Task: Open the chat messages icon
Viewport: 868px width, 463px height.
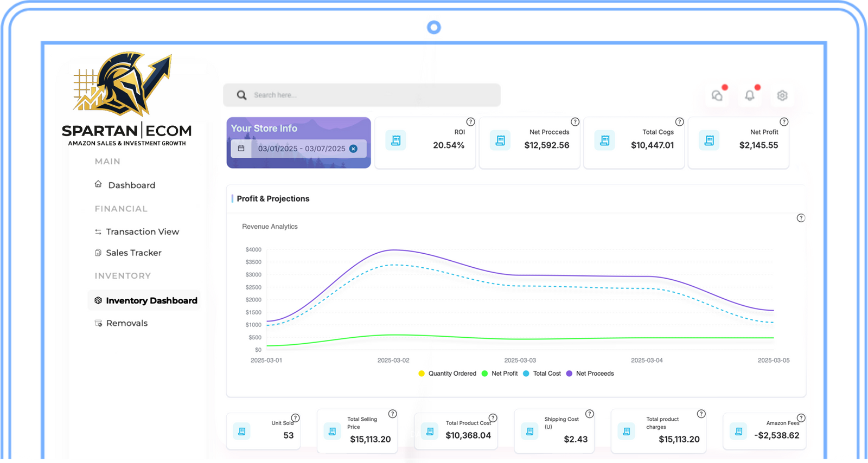Action: point(717,95)
